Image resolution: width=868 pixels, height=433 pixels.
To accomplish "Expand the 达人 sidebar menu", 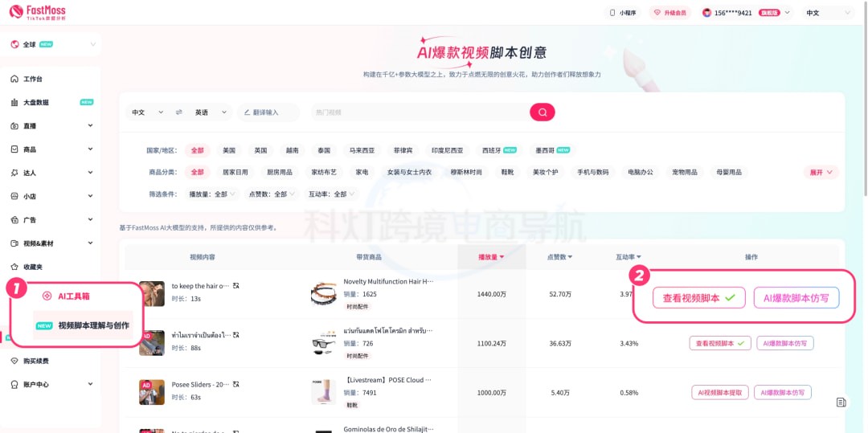I will click(51, 173).
